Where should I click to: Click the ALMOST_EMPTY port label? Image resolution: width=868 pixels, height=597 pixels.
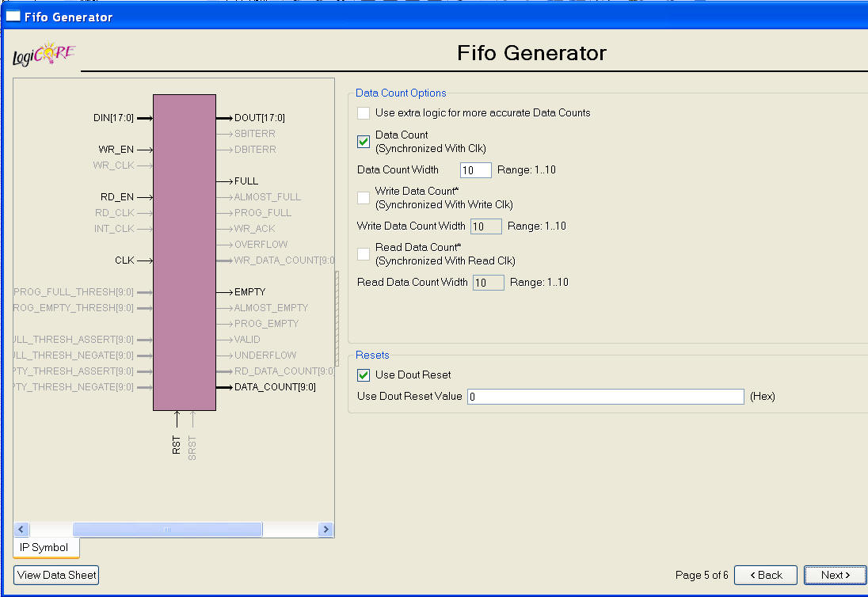(x=271, y=308)
